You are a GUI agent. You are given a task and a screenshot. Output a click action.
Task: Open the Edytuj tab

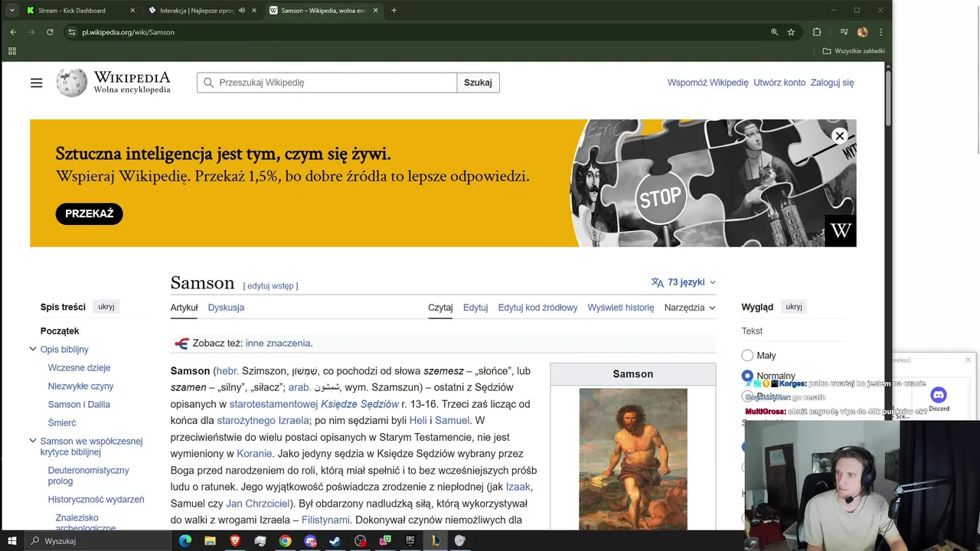pos(475,308)
